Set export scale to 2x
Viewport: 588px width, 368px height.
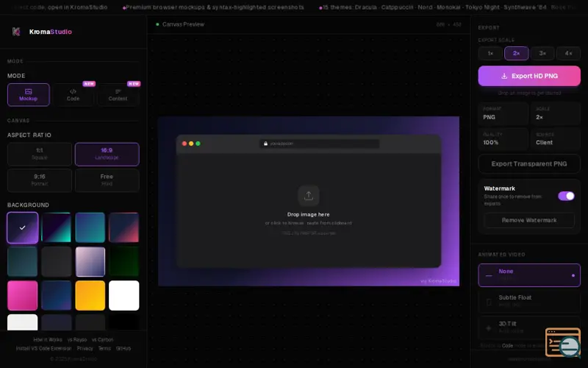(x=517, y=53)
